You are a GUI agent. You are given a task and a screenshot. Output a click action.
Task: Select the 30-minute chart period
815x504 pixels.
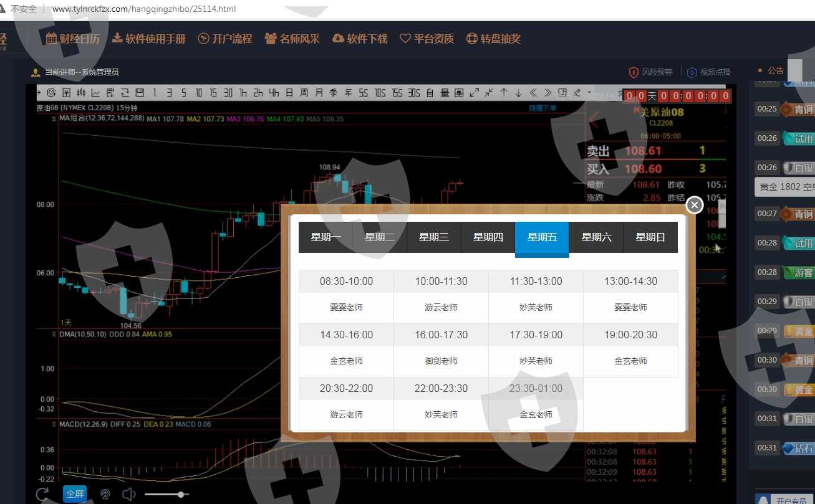228,93
